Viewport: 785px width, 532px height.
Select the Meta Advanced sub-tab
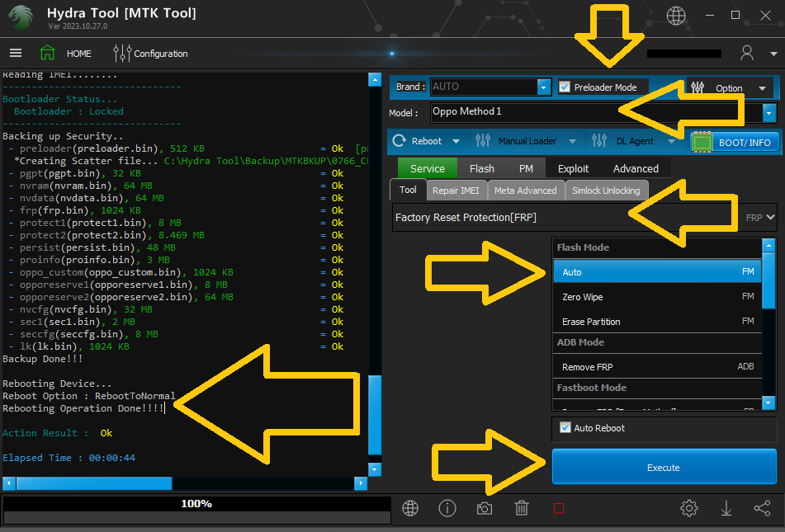pos(525,191)
